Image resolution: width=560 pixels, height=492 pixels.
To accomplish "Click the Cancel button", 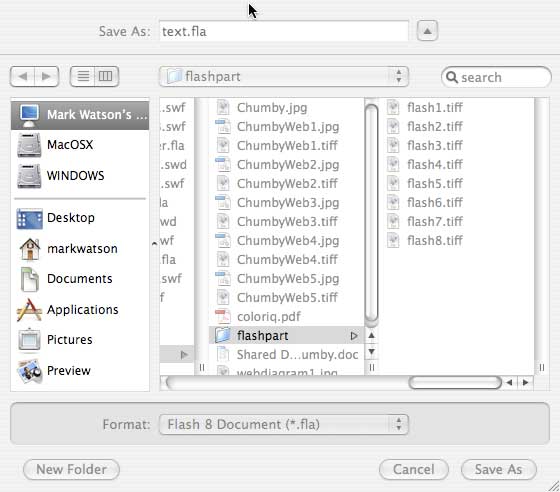I will 414,470.
